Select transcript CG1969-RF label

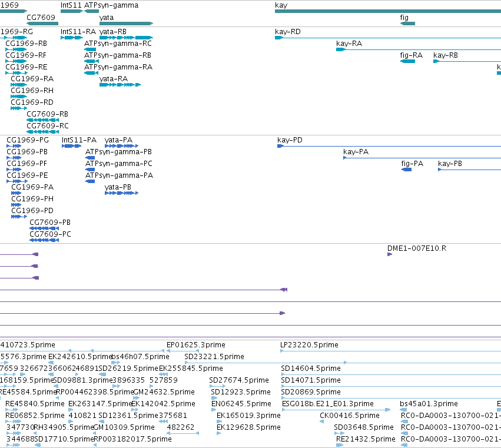point(26,55)
